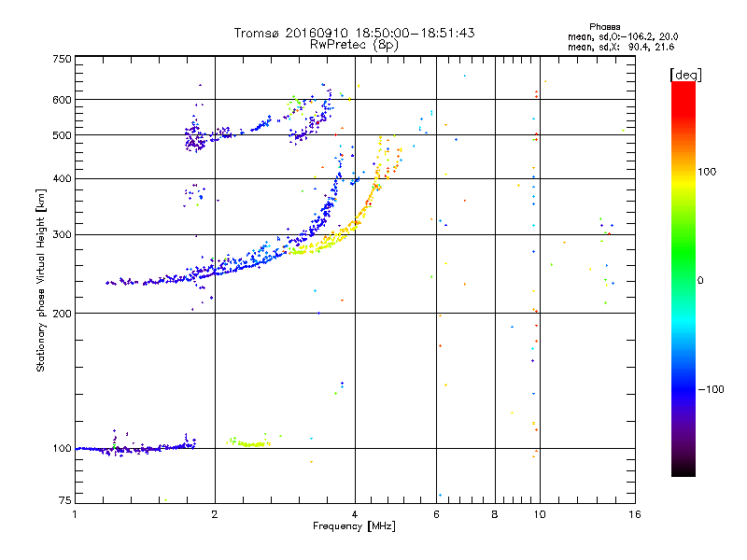Click the vertical column of echoes at 10 MHz
This screenshot has height=560, width=747.
point(534,272)
